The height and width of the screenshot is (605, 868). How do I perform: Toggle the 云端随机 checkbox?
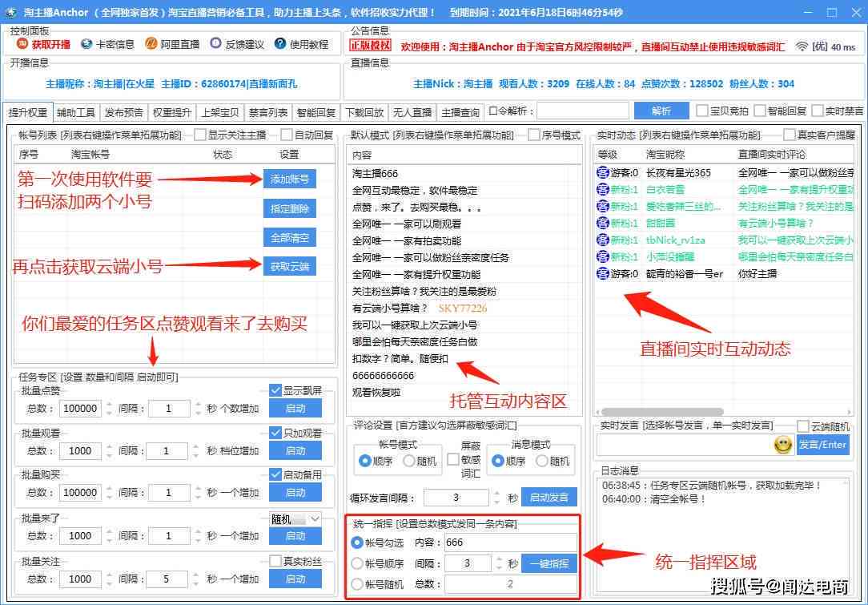click(x=803, y=426)
